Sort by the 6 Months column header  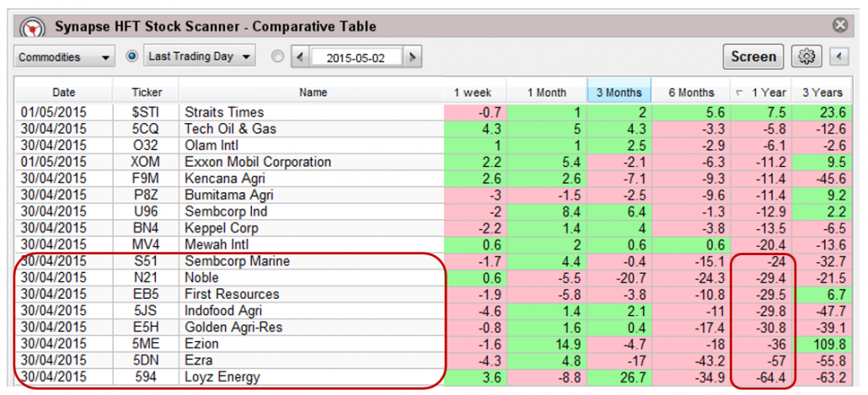coord(690,93)
